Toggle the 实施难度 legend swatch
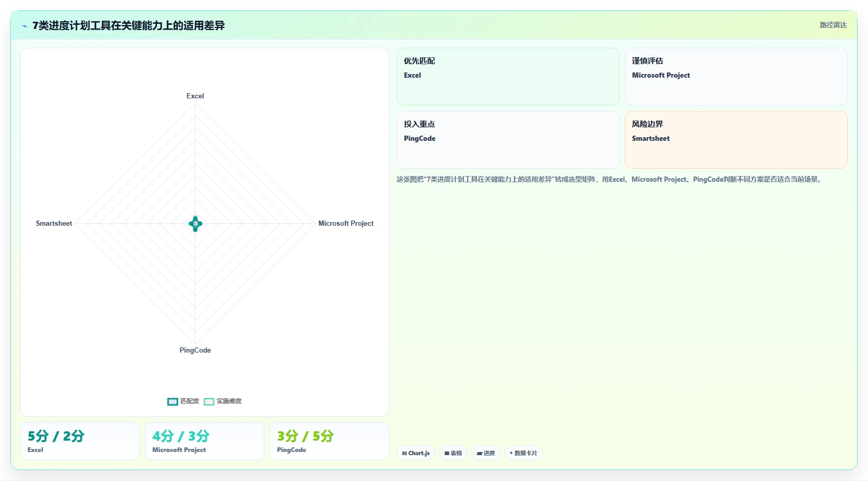Image resolution: width=868 pixels, height=481 pixels. click(209, 401)
